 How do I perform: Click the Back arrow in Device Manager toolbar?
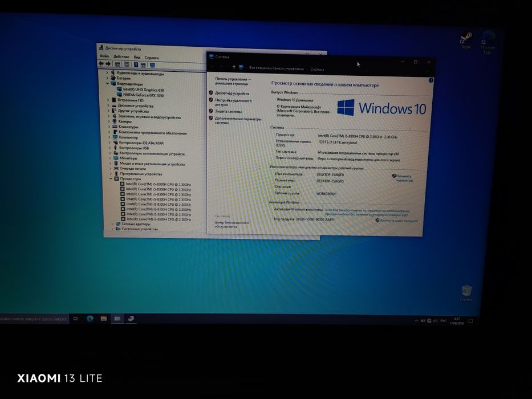[x=101, y=63]
